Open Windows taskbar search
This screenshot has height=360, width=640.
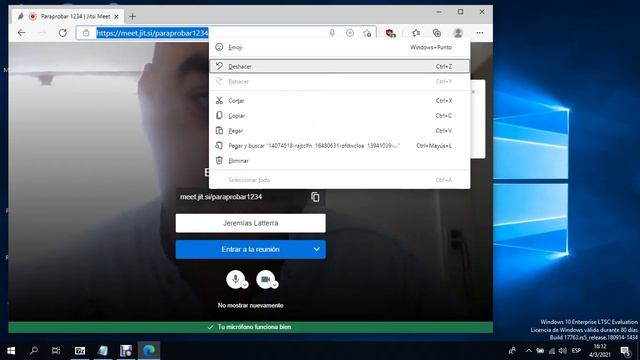(x=34, y=351)
